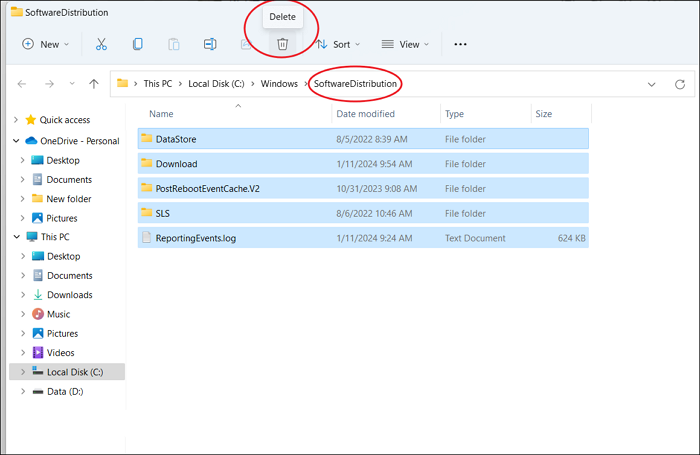
Task: Open Downloads in the navigation pane
Action: pos(69,295)
